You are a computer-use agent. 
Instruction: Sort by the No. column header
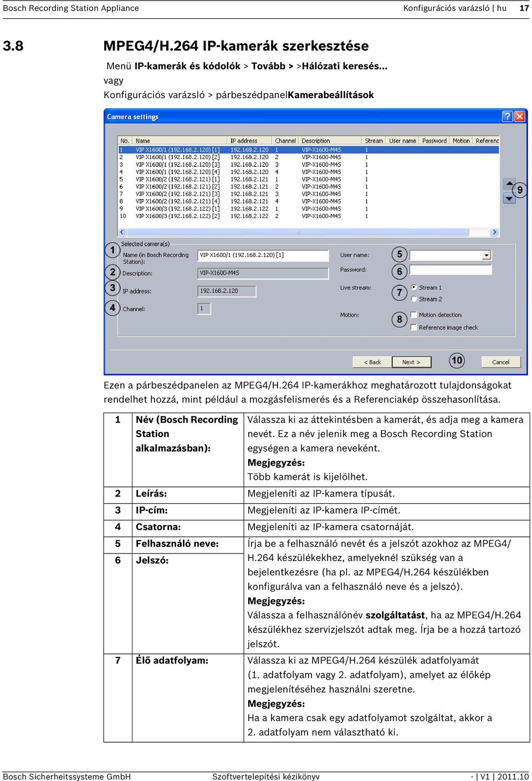(x=126, y=141)
